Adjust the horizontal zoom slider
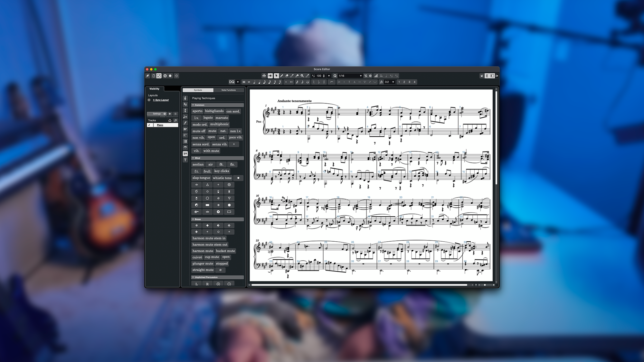 point(485,285)
